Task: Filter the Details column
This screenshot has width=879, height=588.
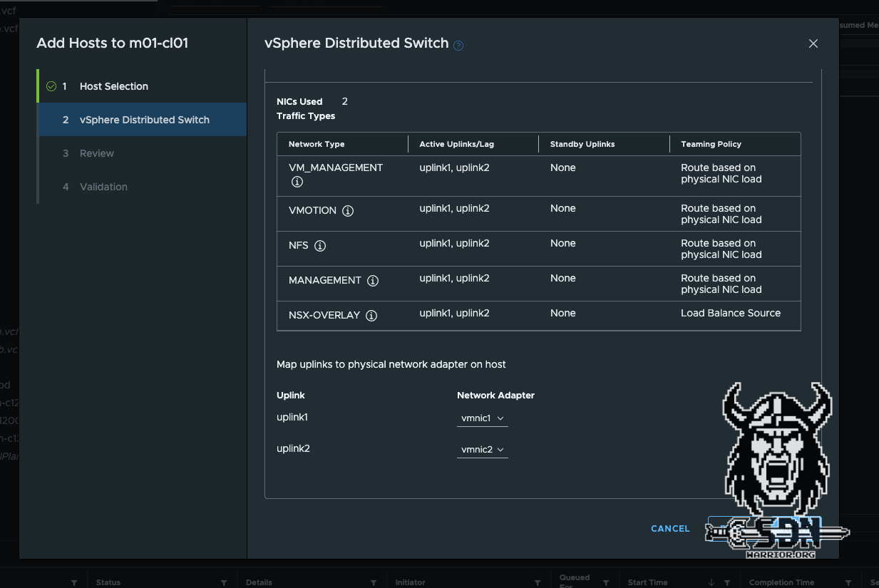Action: pyautogui.click(x=374, y=582)
